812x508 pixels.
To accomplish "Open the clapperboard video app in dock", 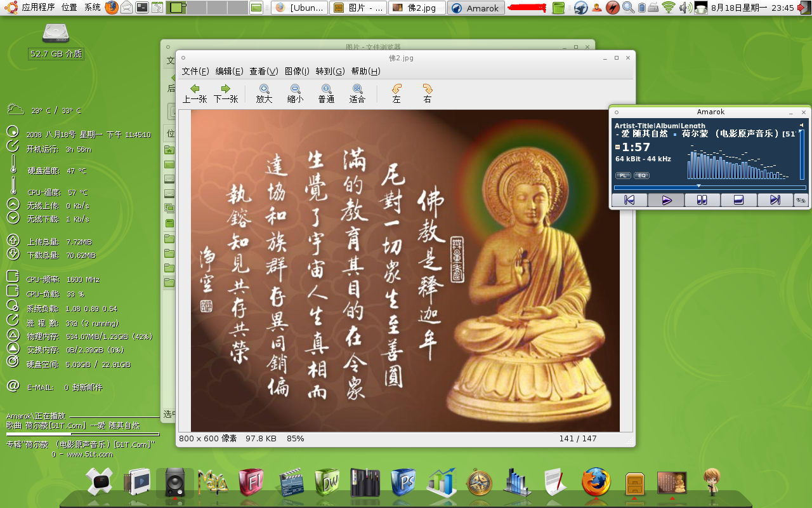I will (291, 483).
